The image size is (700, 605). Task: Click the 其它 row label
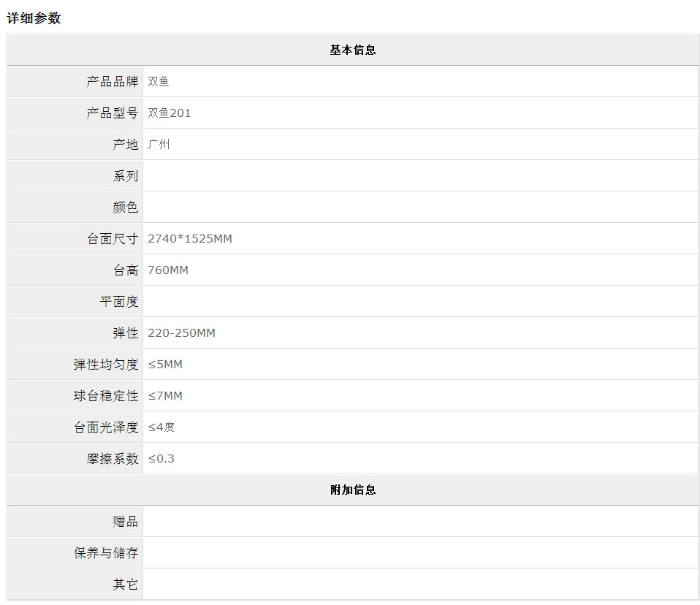point(126,584)
